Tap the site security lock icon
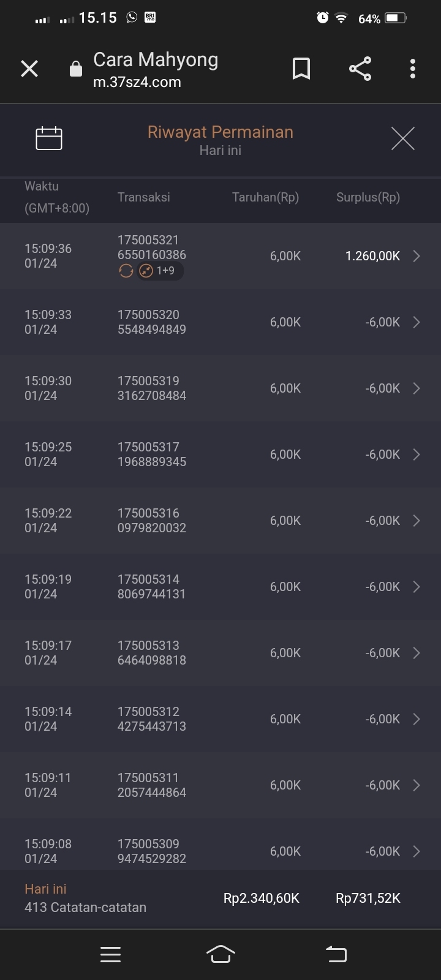 tap(76, 69)
